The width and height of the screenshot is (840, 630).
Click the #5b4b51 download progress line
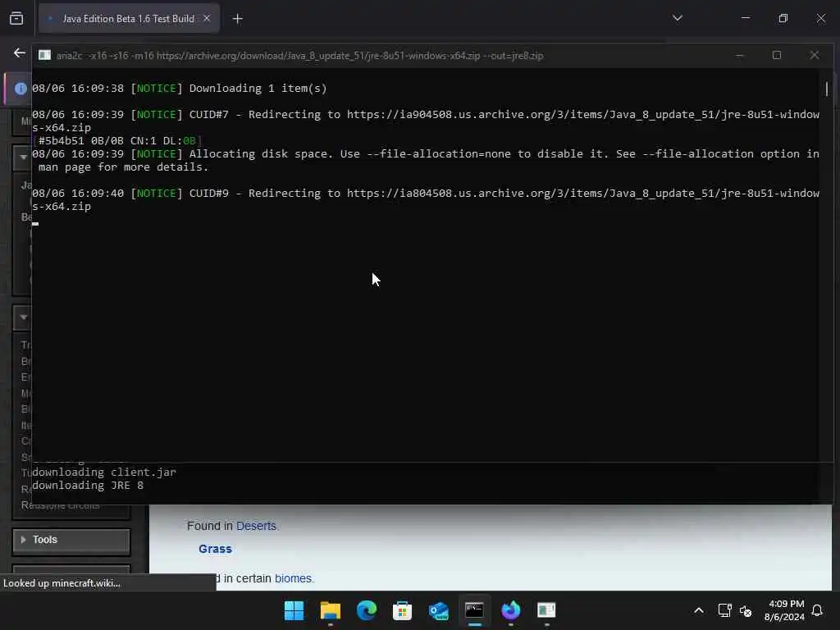(x=116, y=141)
